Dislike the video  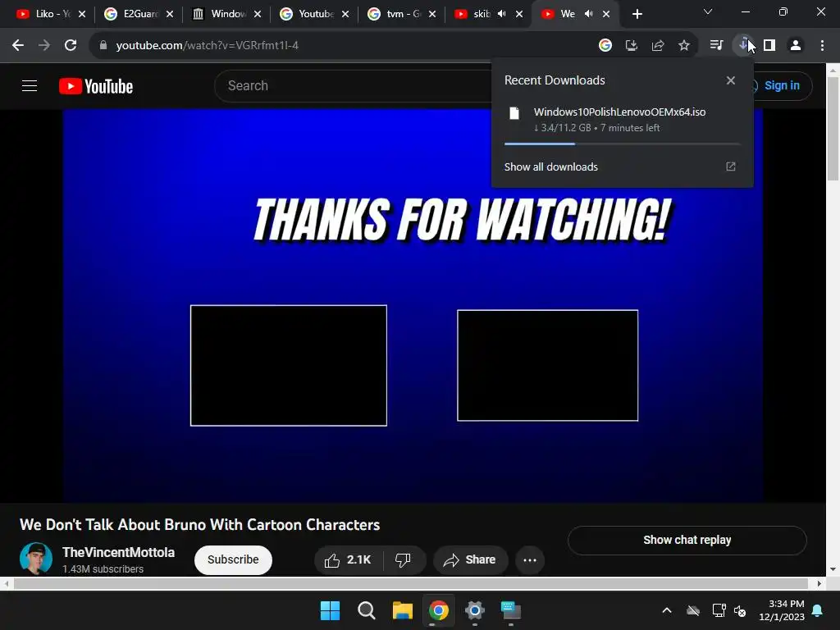coord(404,559)
